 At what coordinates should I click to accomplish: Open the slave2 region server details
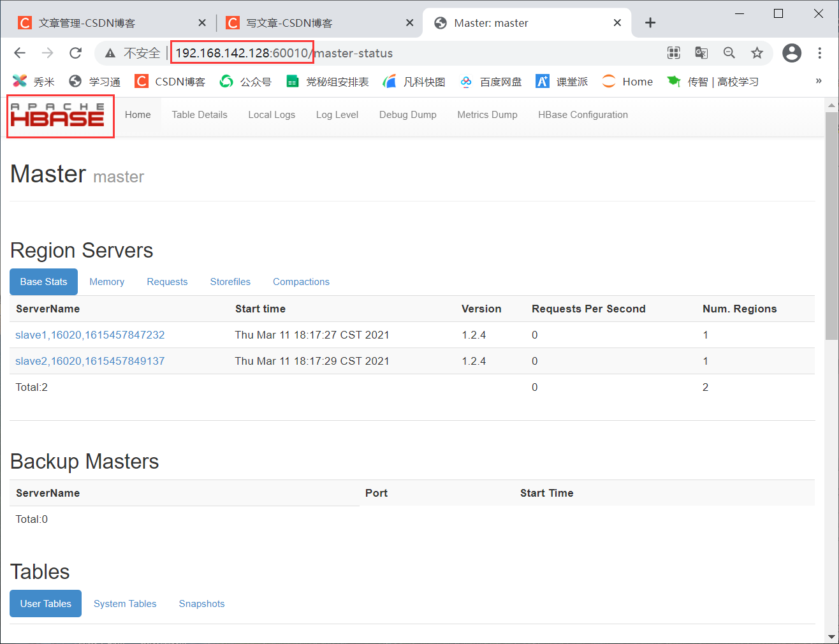click(x=89, y=361)
